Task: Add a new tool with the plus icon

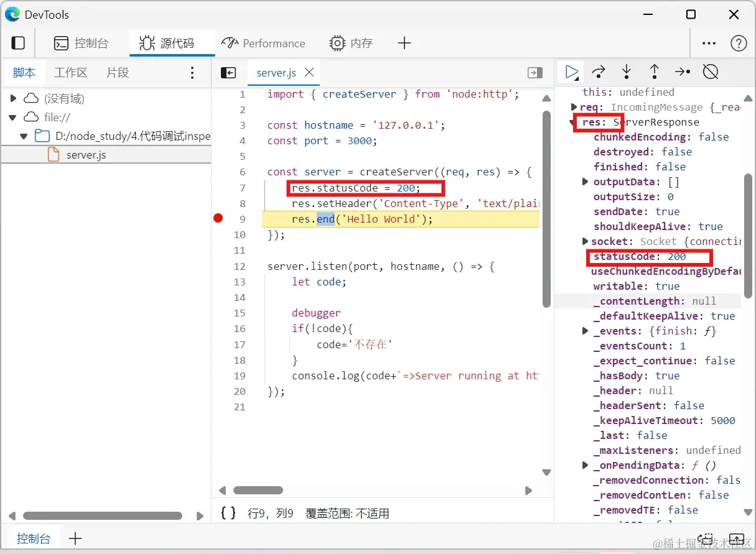Action: coord(404,43)
